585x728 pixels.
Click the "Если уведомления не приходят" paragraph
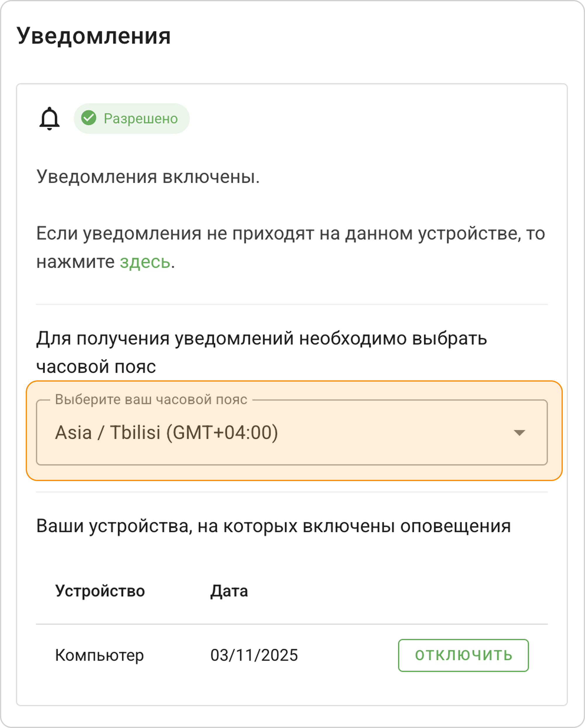pos(290,233)
